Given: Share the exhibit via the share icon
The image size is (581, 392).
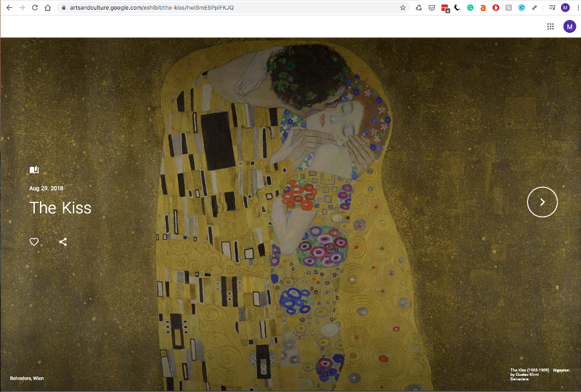Looking at the screenshot, I should [x=63, y=242].
